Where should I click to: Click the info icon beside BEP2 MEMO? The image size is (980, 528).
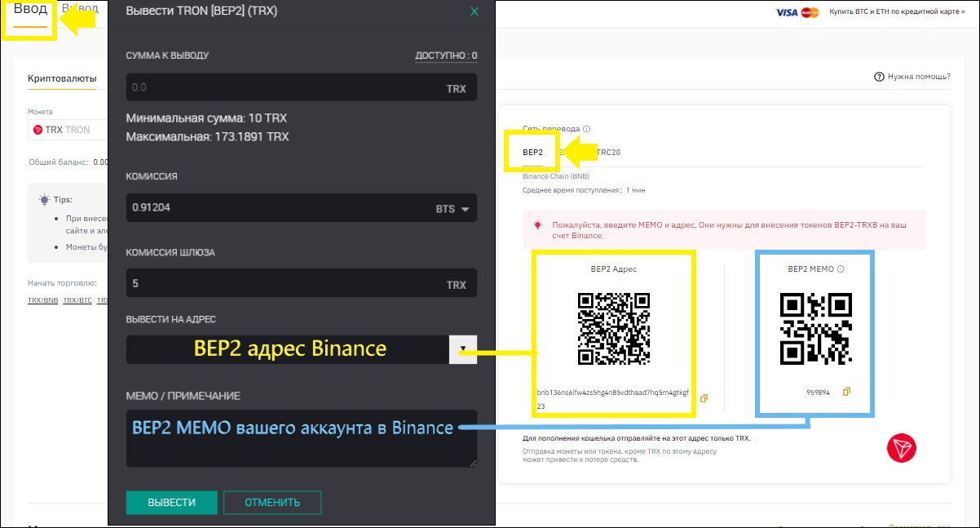tap(841, 268)
